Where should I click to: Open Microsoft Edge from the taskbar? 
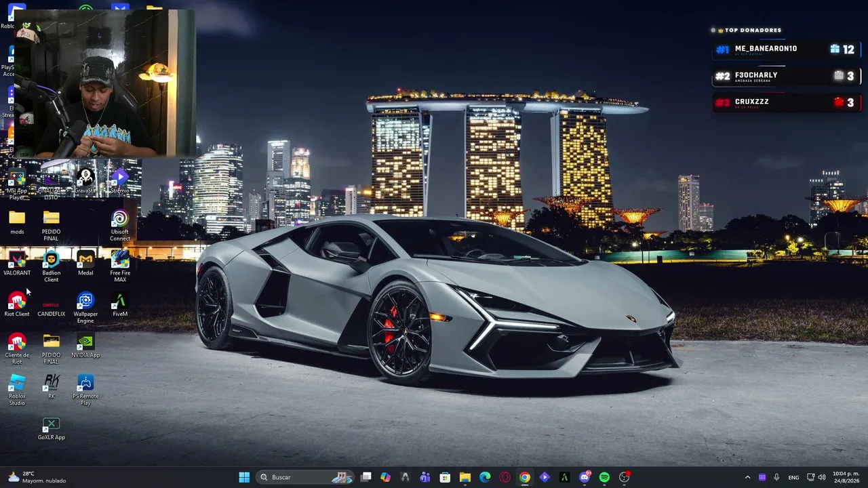[485, 477]
